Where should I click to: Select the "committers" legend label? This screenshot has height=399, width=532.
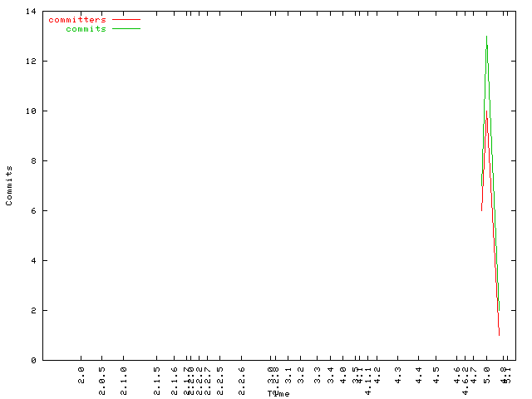[77, 19]
